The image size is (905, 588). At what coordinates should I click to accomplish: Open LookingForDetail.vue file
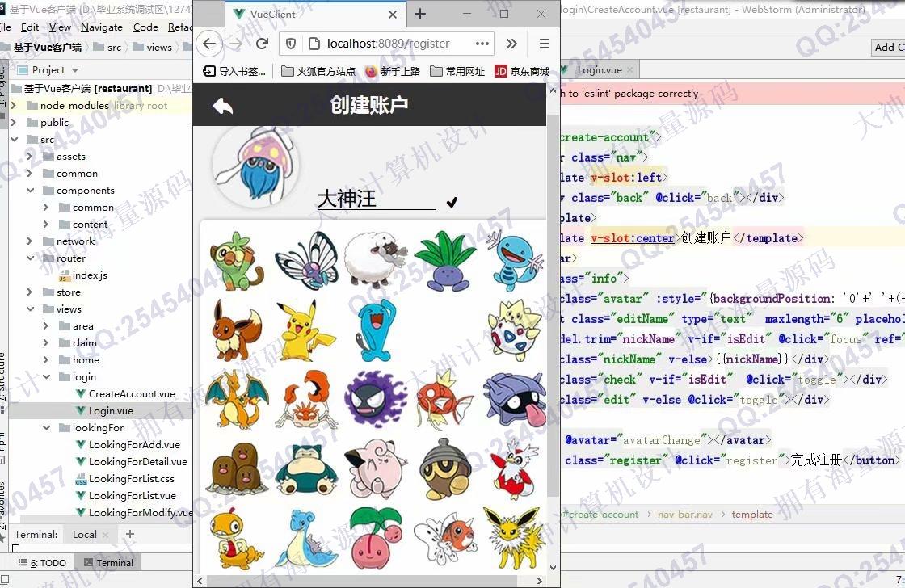pos(132,462)
